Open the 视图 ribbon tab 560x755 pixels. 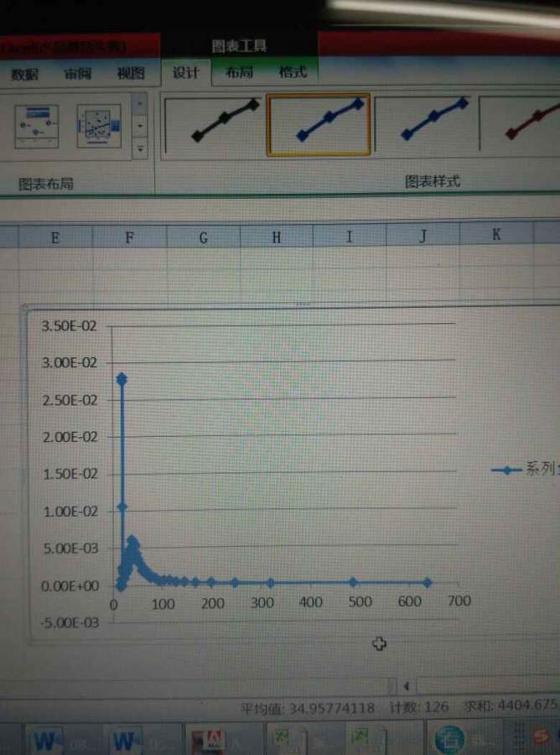(131, 73)
